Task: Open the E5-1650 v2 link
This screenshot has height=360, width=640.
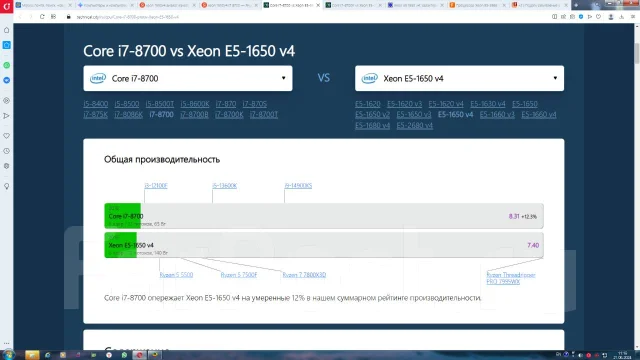Action: click(372, 115)
